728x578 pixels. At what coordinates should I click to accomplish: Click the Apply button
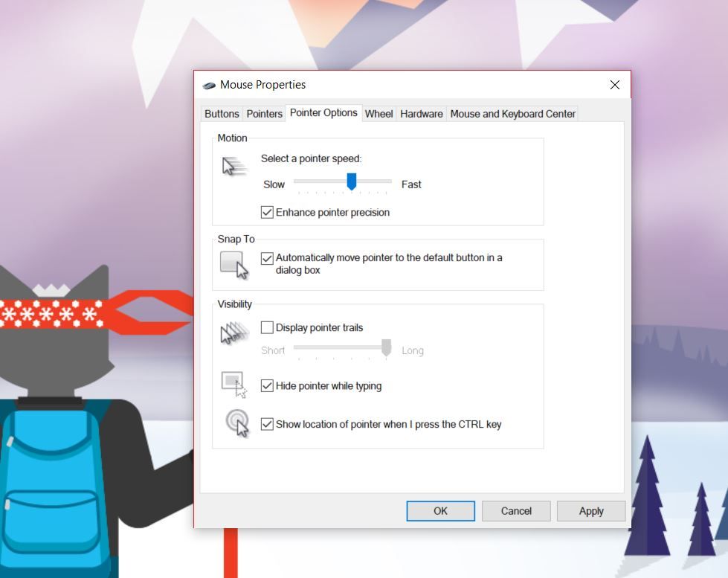coord(590,511)
